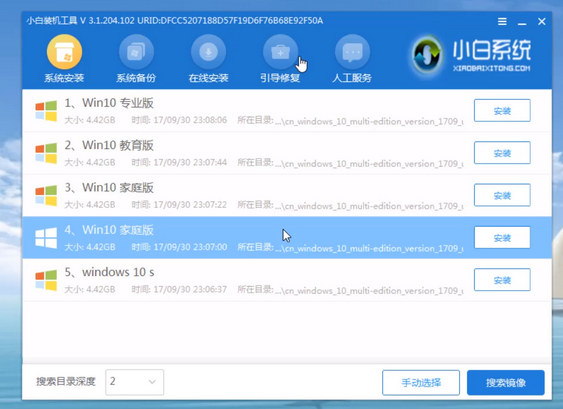563x409 pixels.
Task: Install Win10 教育版
Action: (x=502, y=153)
